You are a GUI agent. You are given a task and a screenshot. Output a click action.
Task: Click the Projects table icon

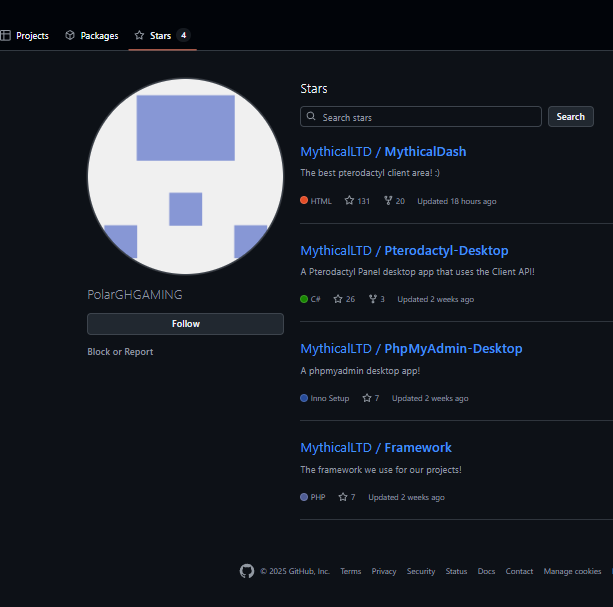[x=5, y=35]
